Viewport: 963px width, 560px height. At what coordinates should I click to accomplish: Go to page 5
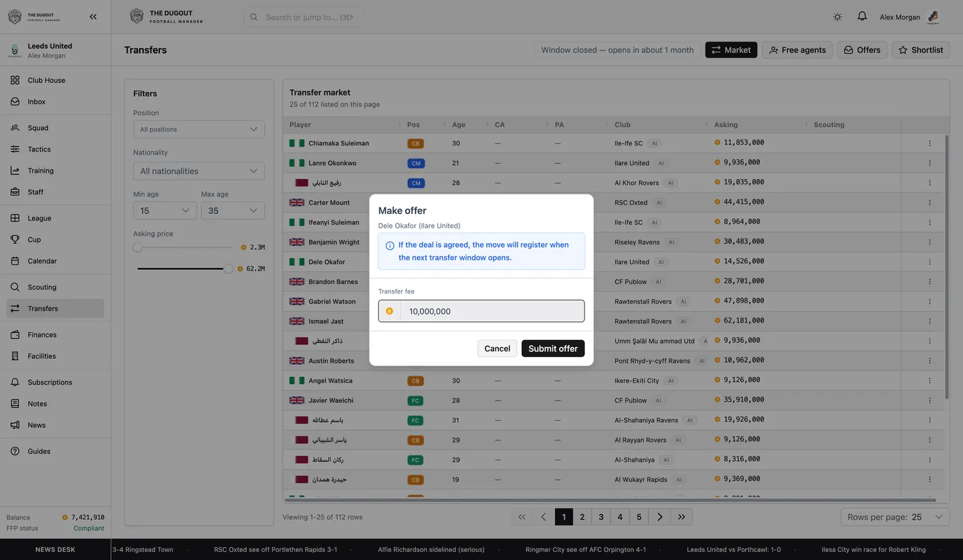pyautogui.click(x=639, y=517)
